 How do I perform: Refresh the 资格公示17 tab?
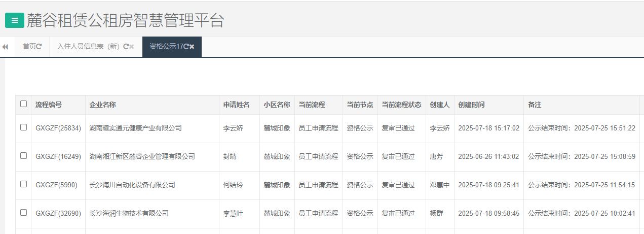coord(186,47)
